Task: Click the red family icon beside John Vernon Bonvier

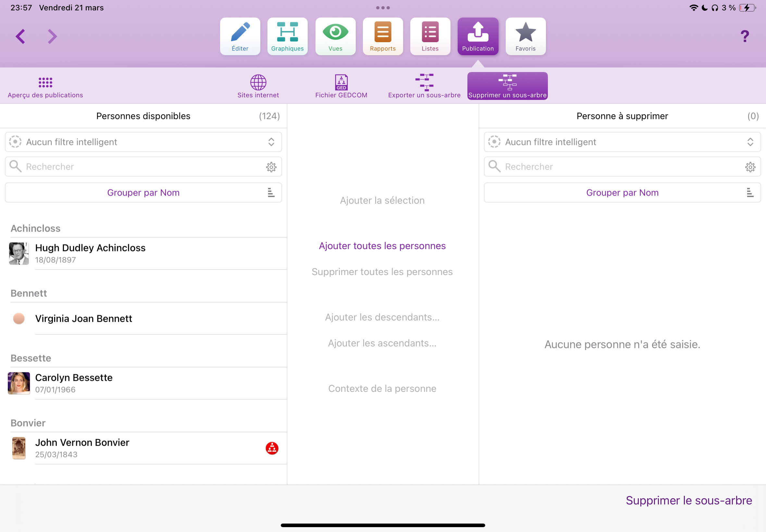Action: [x=272, y=448]
